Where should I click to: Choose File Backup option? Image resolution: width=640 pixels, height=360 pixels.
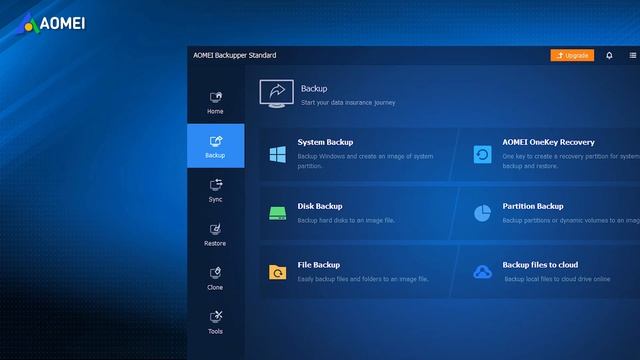point(319,265)
